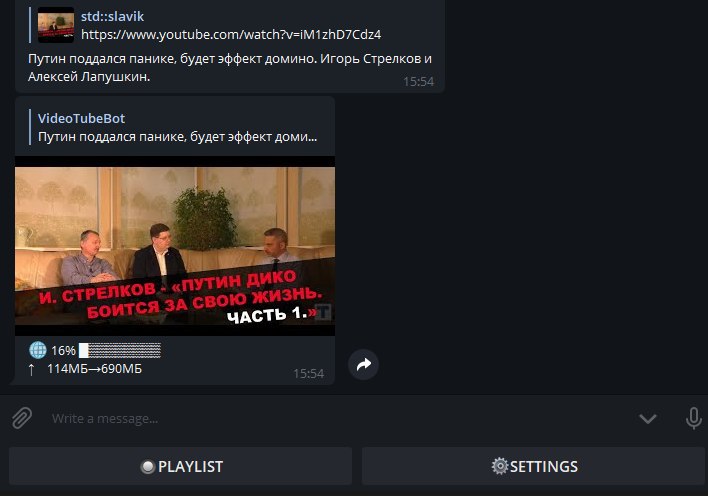Click the VideoTubeBot reply header name
Image resolution: width=708 pixels, height=496 pixels.
[81, 118]
